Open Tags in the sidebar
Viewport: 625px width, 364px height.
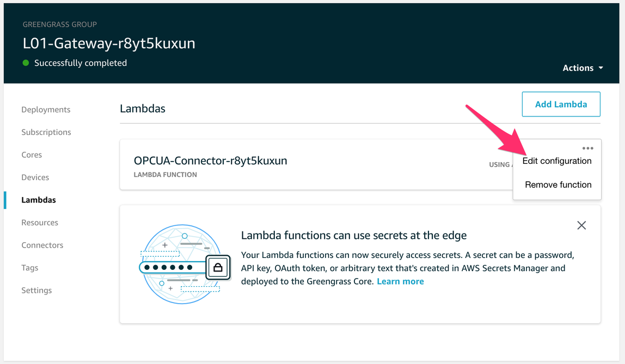[x=30, y=268]
